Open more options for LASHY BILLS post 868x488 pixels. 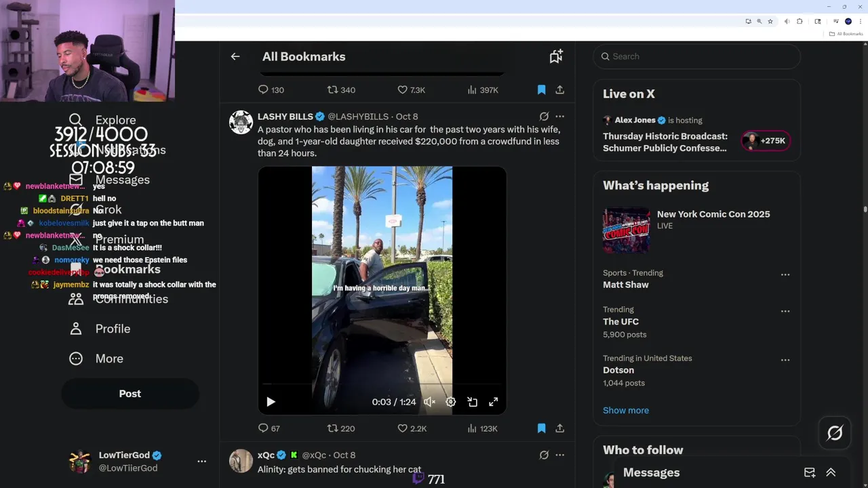559,117
